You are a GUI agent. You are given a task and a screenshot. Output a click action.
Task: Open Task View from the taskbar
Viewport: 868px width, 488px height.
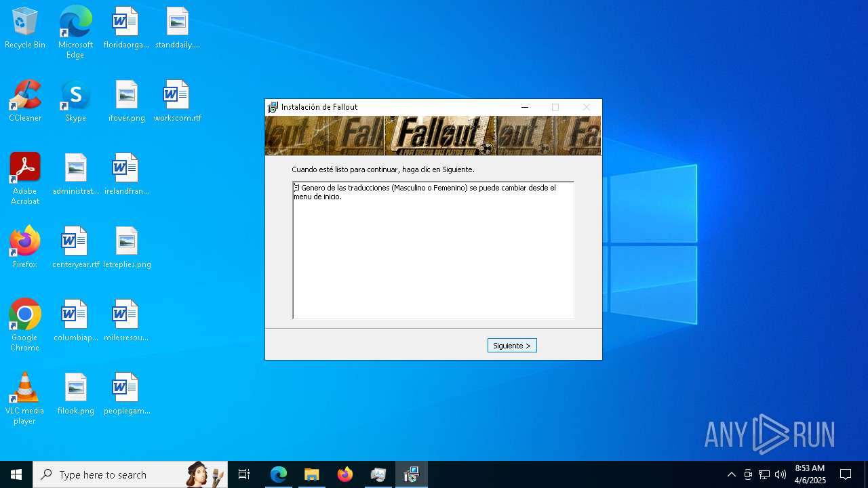[x=244, y=474]
